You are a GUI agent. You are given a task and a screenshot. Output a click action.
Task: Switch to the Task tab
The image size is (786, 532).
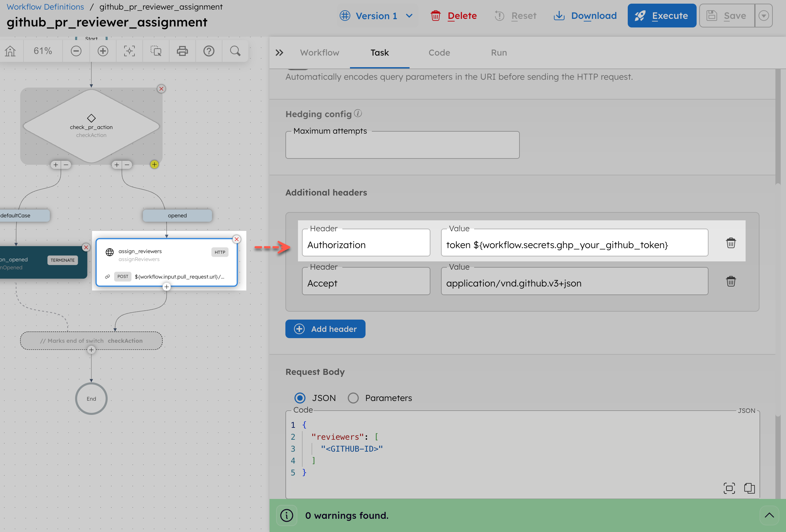click(x=379, y=53)
